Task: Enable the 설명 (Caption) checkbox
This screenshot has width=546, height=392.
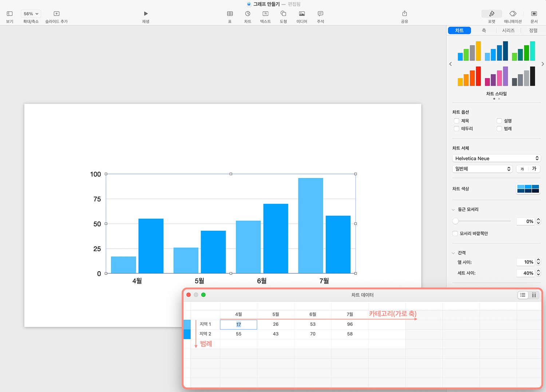Action: click(499, 121)
